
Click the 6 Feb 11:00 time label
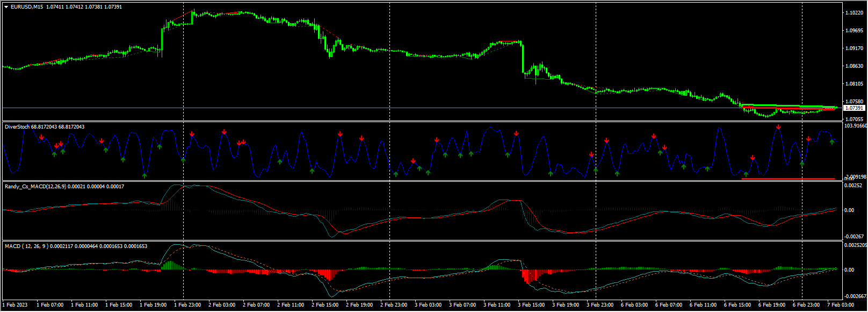(703, 305)
